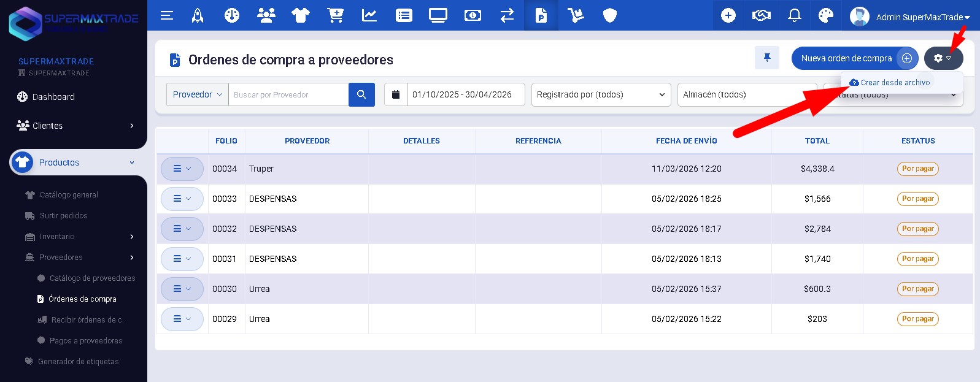Viewport: 980px width, 382px height.
Task: Click the shopping cart icon in toolbar
Action: click(x=335, y=16)
